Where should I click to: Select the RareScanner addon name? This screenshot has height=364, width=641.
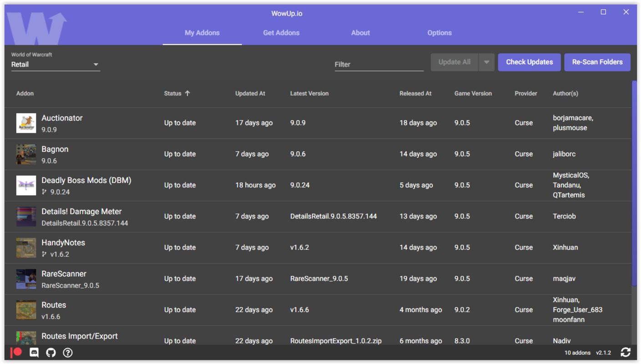pyautogui.click(x=64, y=274)
